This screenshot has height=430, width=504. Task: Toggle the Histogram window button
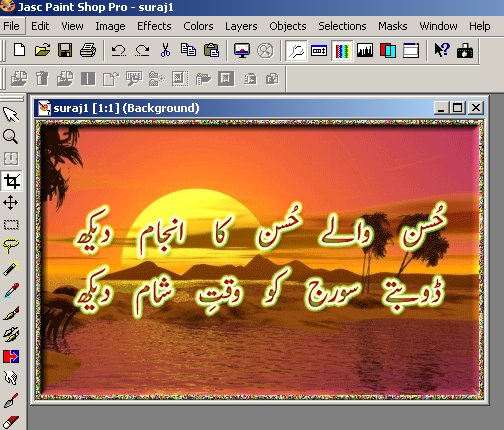(x=365, y=51)
